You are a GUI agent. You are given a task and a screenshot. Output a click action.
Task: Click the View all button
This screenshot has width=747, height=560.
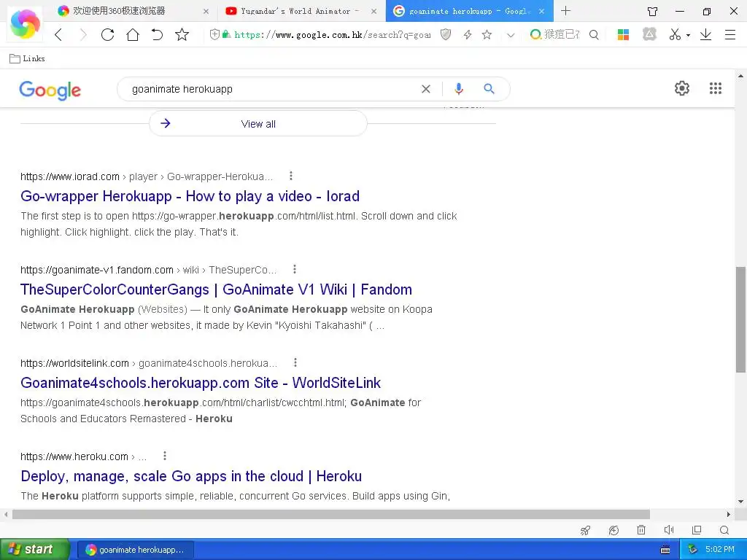pos(258,124)
